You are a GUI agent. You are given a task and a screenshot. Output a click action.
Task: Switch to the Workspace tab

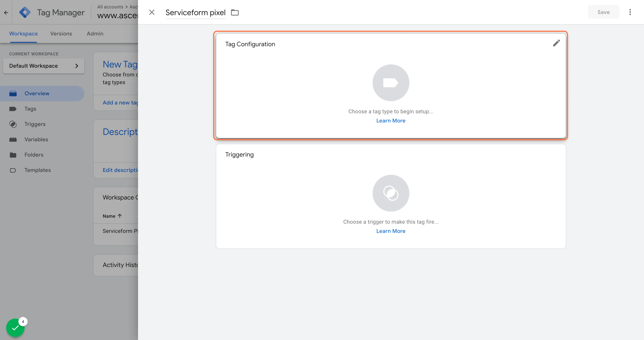click(24, 34)
